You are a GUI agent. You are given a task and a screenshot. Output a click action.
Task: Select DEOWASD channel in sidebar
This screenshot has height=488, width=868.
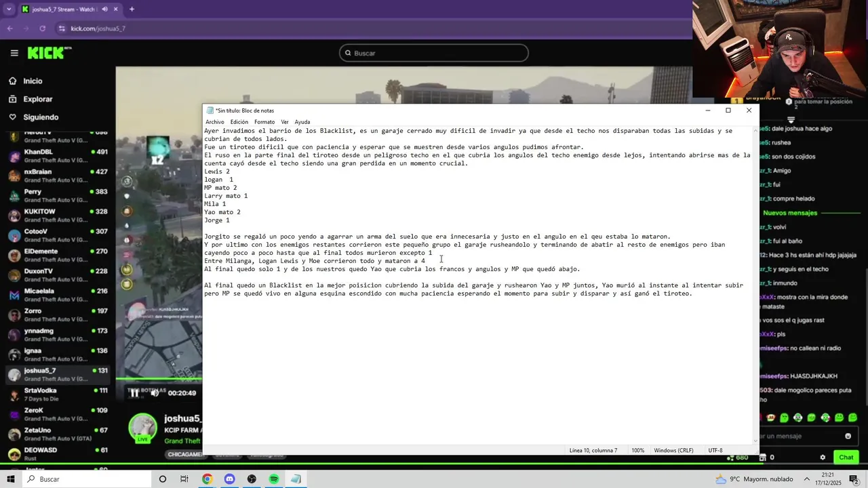57,454
